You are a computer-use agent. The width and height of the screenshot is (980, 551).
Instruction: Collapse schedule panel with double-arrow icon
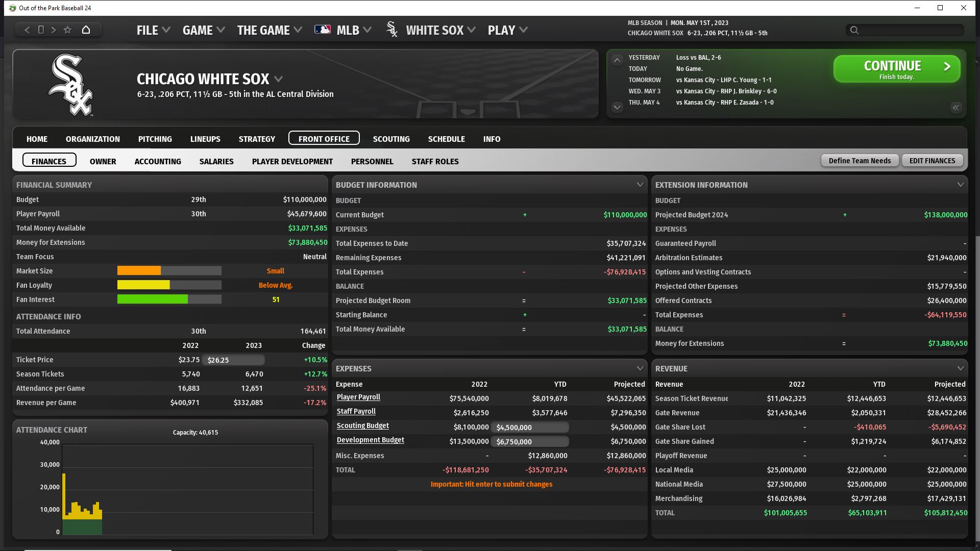(x=955, y=108)
